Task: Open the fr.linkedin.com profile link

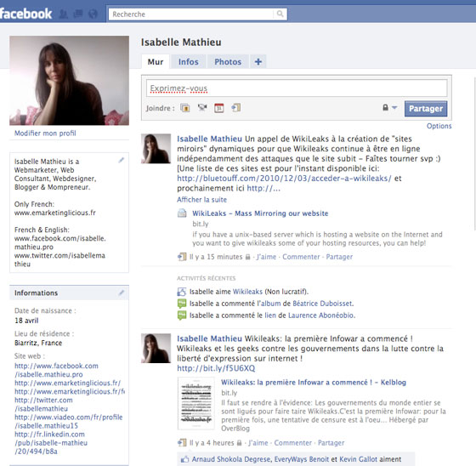Action: click(x=51, y=443)
